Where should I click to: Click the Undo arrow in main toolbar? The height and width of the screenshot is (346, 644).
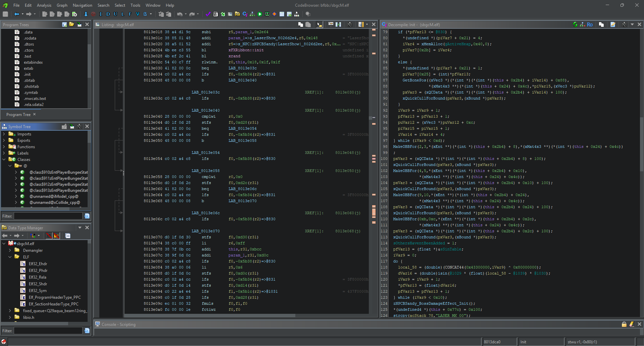point(180,14)
